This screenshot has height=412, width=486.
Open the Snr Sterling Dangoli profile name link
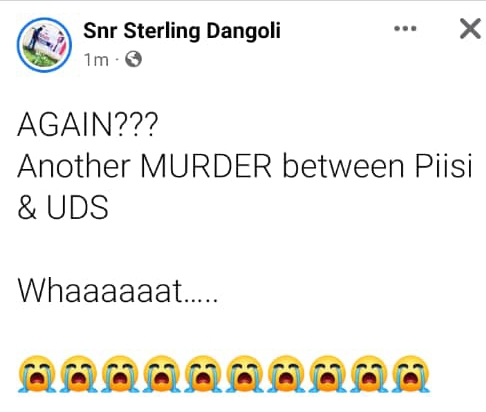(x=182, y=31)
